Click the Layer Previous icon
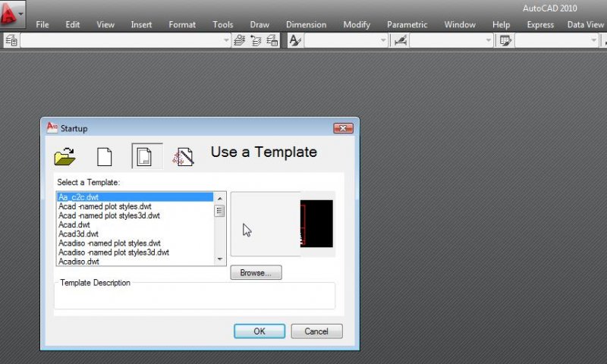607x364 pixels. (256, 40)
